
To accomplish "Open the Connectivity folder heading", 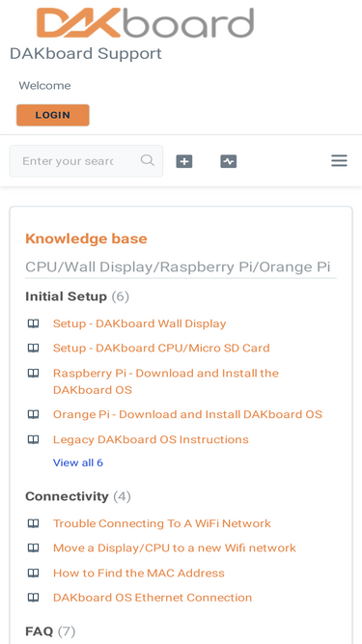I will [67, 496].
